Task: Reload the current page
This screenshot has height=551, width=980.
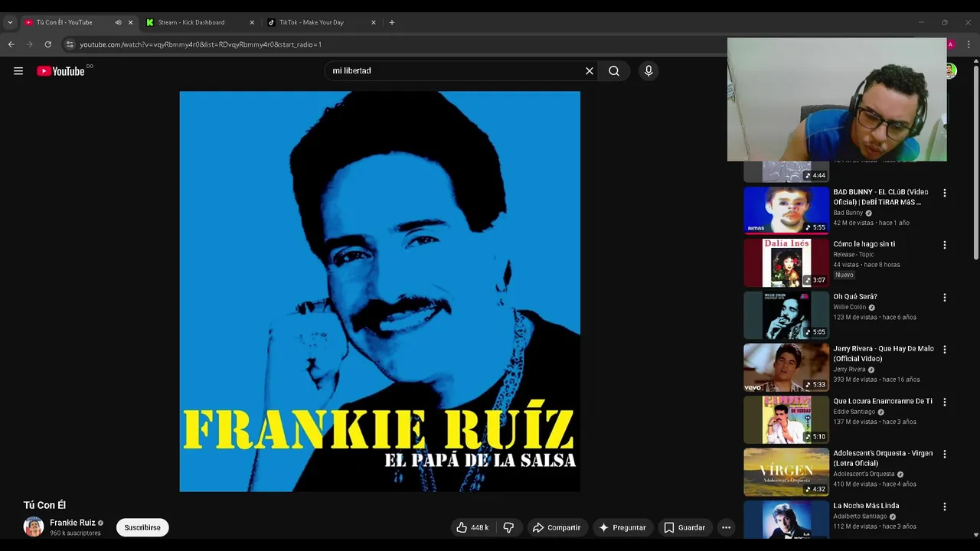Action: coord(47,44)
